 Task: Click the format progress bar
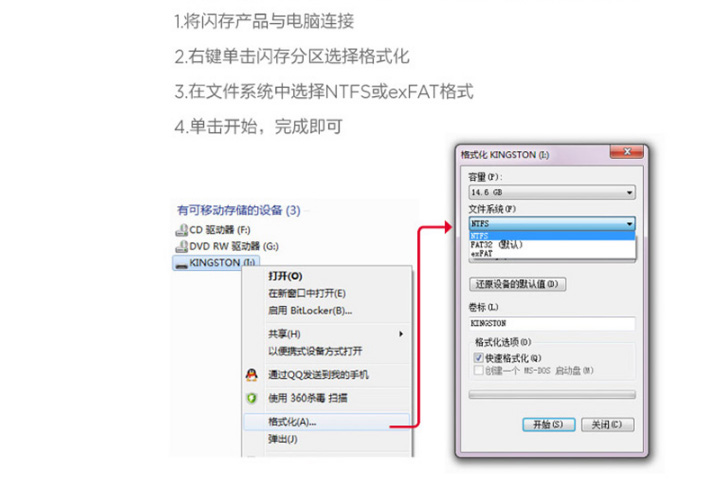(x=552, y=394)
